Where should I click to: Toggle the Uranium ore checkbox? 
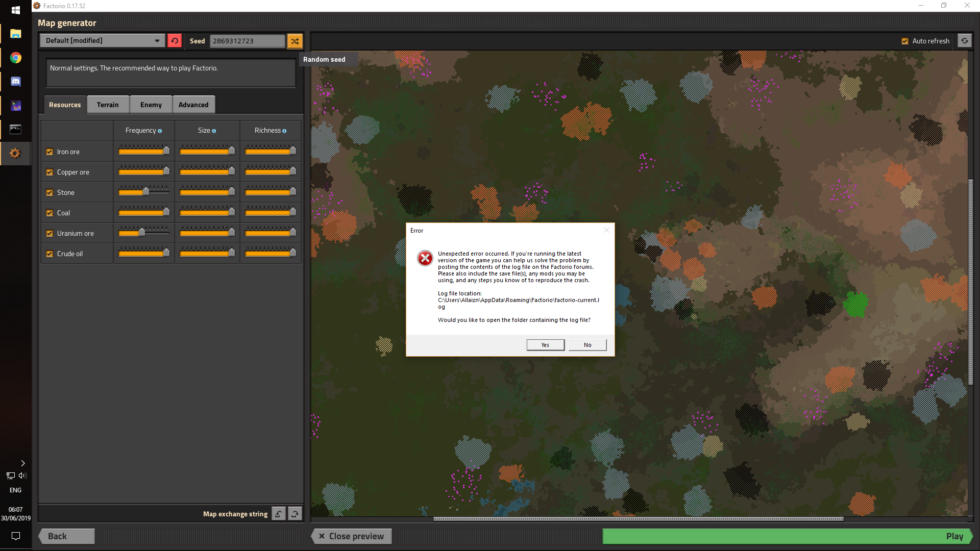pyautogui.click(x=50, y=234)
